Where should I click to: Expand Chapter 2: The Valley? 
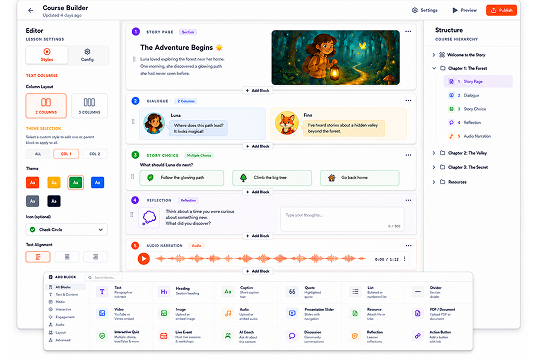click(434, 153)
